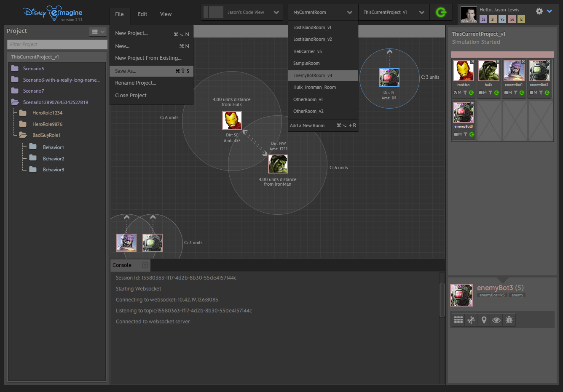
Task: Choose Save As... from File menu
Action: pyautogui.click(x=152, y=71)
